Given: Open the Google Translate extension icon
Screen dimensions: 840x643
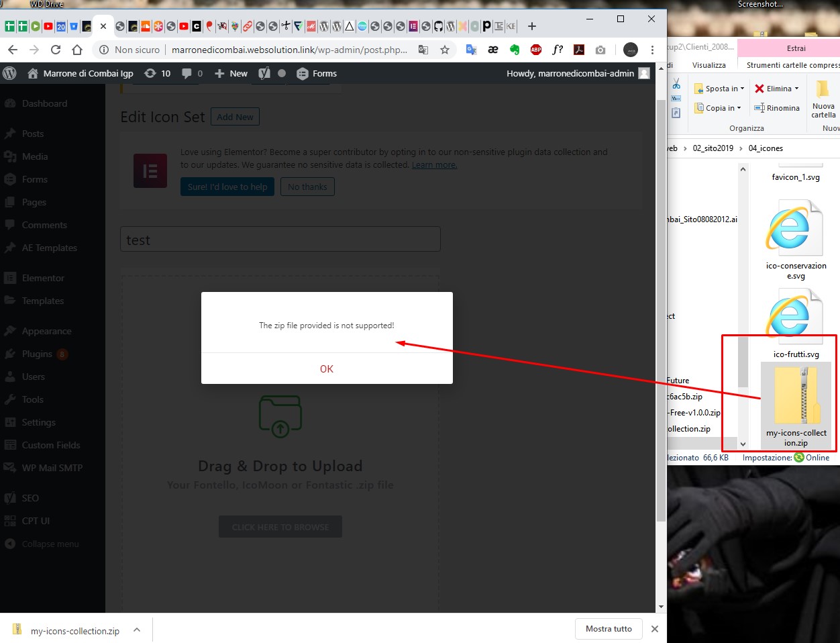Looking at the screenshot, I should 472,50.
